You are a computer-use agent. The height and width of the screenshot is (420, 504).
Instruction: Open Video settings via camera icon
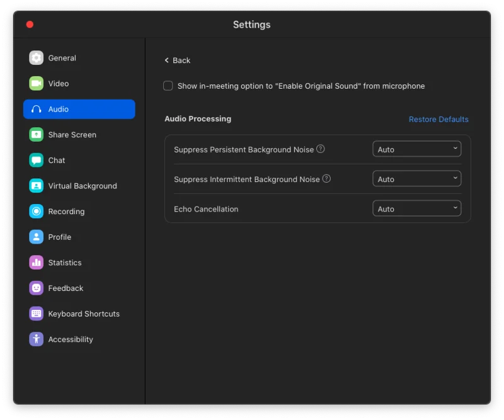[37, 84]
